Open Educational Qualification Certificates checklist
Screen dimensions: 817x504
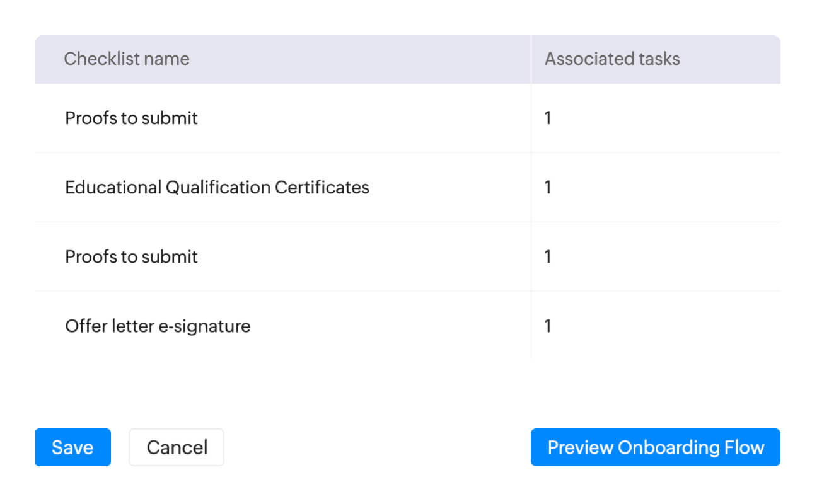[217, 188]
